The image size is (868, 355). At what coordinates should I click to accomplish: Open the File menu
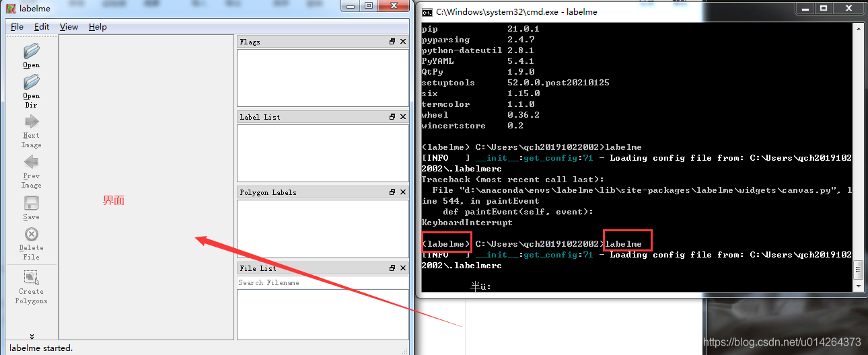[x=17, y=27]
